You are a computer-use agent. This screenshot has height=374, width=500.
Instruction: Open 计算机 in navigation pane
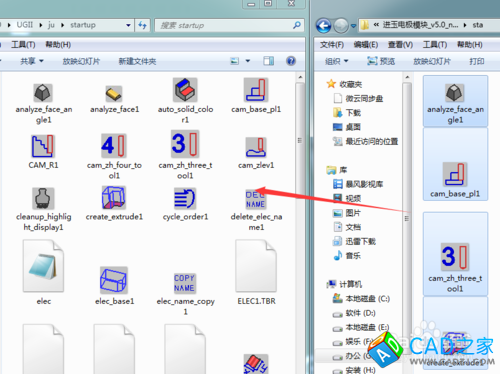click(344, 284)
